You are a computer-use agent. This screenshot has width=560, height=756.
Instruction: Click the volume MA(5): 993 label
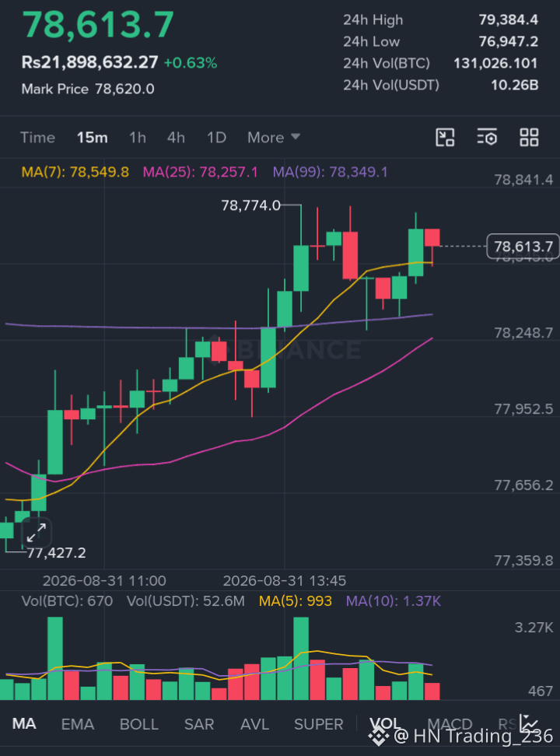(296, 600)
